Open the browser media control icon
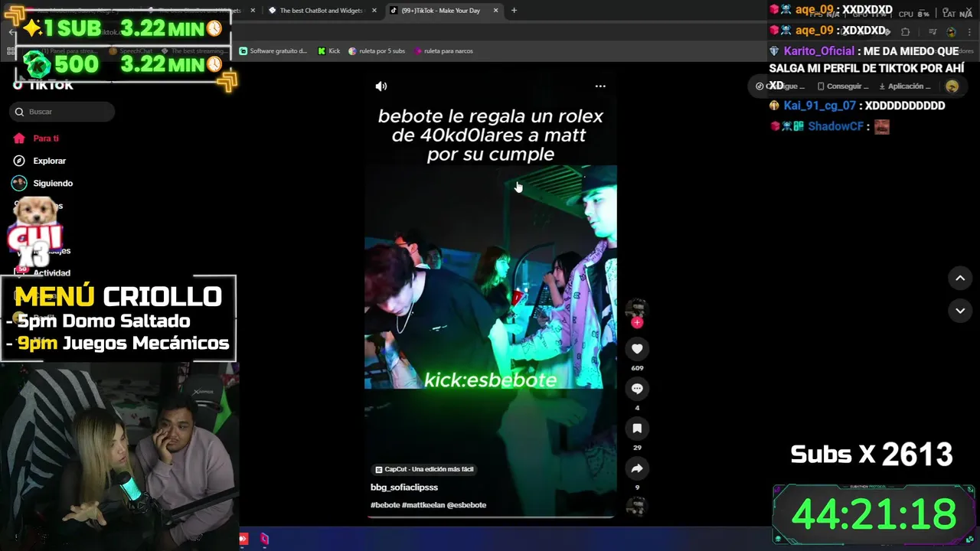This screenshot has height=551, width=980. [x=933, y=32]
